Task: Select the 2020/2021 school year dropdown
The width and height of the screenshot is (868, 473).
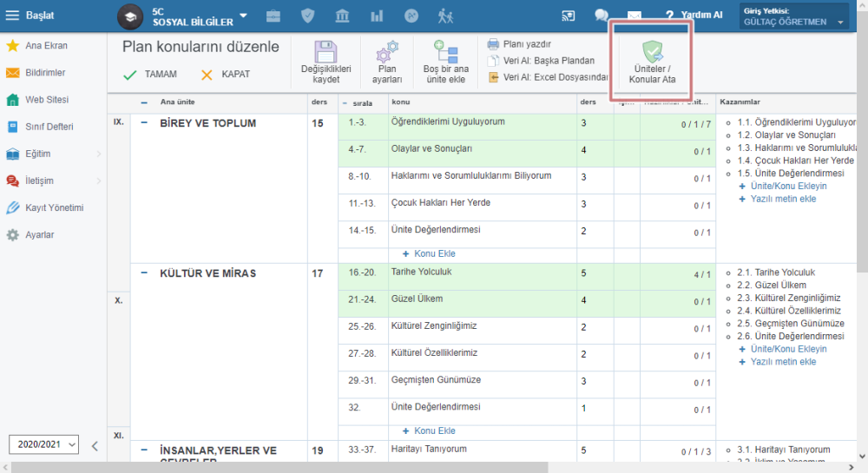Action: [43, 444]
